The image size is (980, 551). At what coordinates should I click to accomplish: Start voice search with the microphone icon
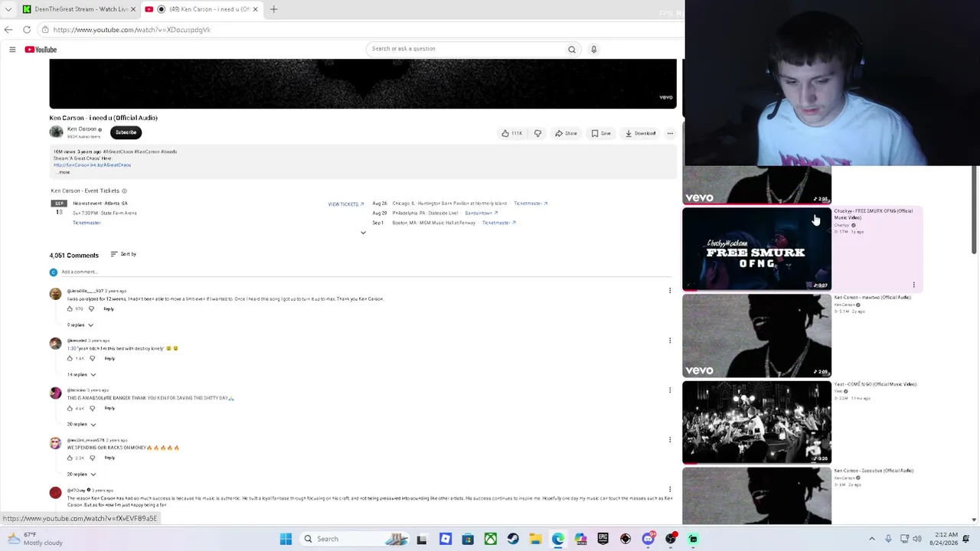[x=593, y=49]
